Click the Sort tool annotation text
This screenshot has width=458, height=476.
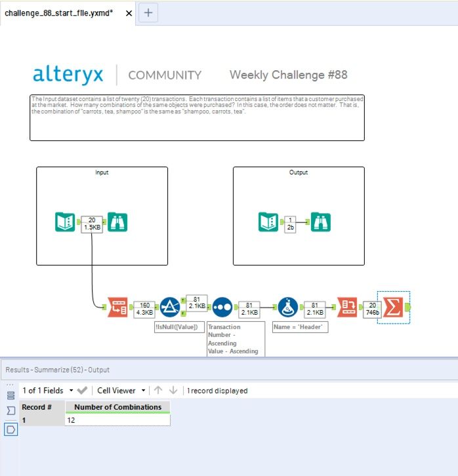click(236, 339)
